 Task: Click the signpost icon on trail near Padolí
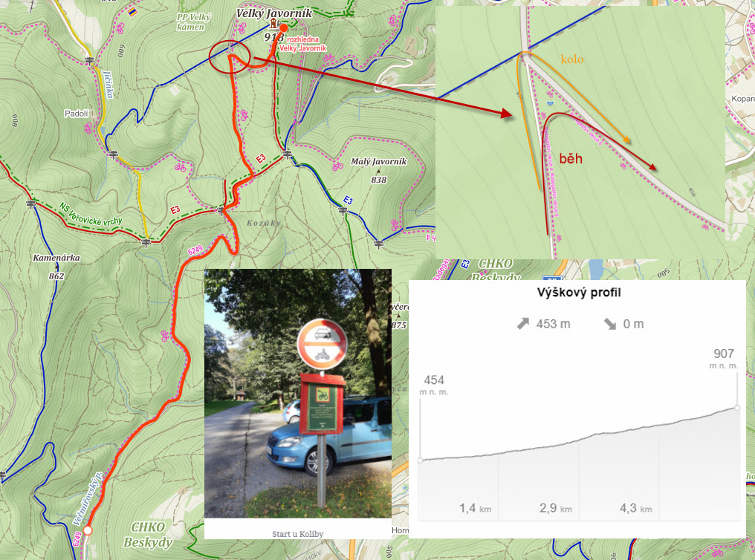coord(114,154)
